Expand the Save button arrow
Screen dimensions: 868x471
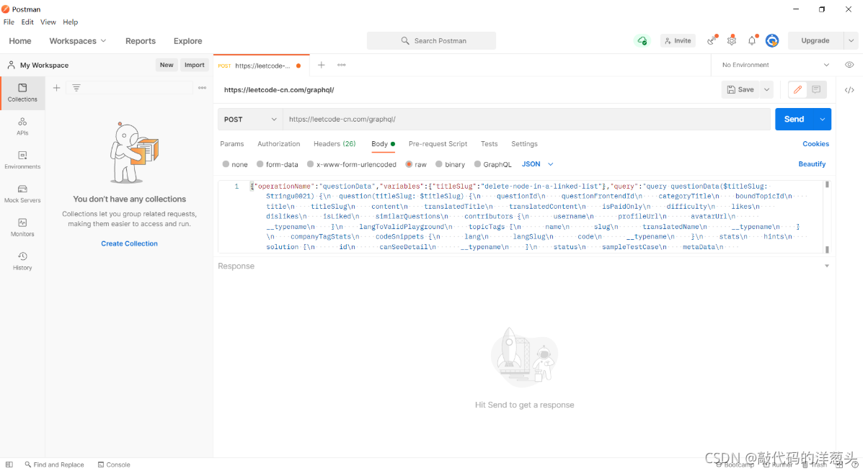pos(766,89)
